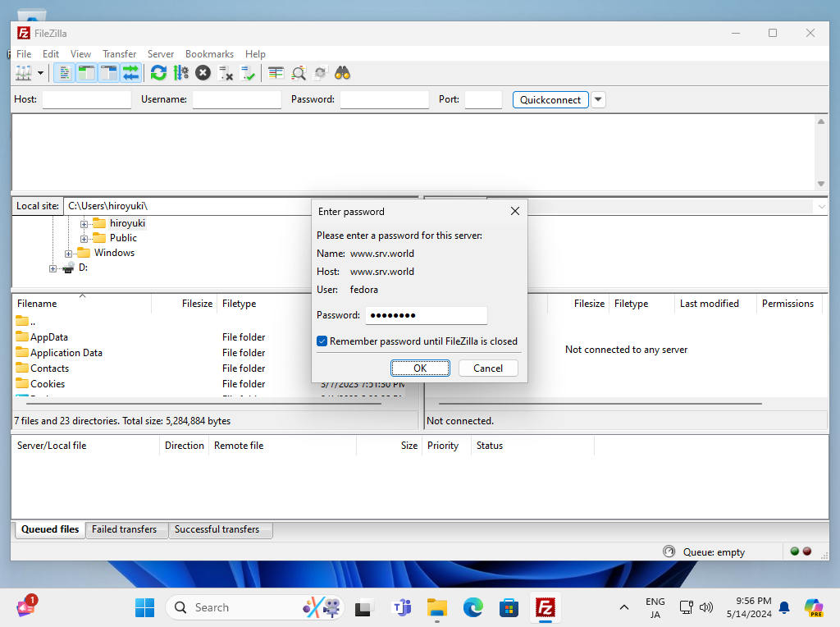Viewport: 840px width, 627px height.
Task: Toggle synchronized browsing icon
Action: pos(321,73)
